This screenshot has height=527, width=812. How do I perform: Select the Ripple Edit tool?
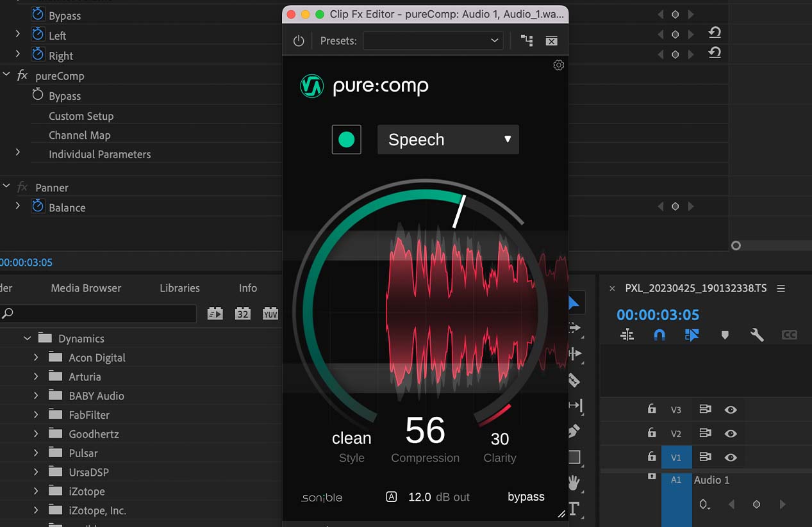[x=574, y=353]
